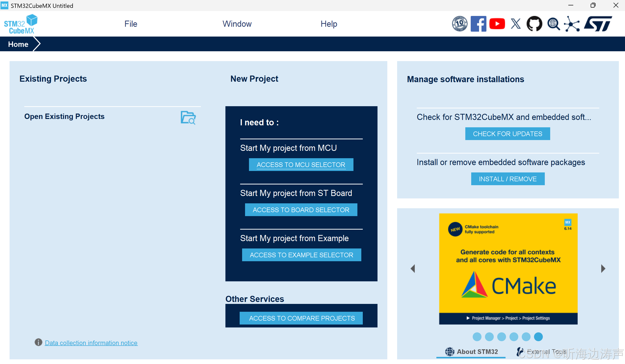
Task: Click the 'Start My project from Example' text
Action: [294, 238]
